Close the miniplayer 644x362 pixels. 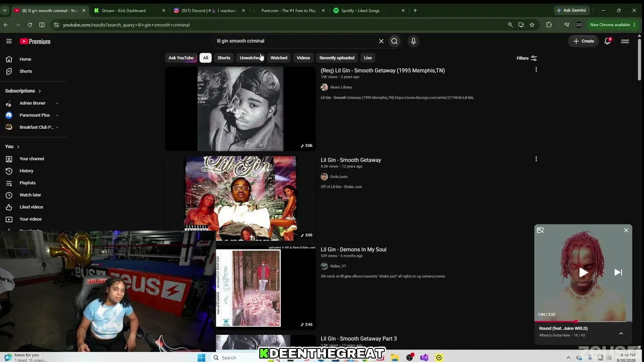pyautogui.click(x=626, y=230)
